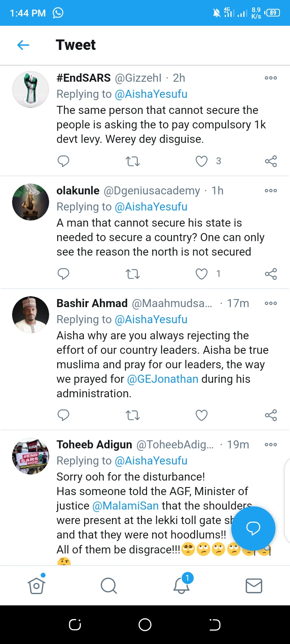Open more options on olakunle's tweet
This screenshot has width=290, height=644.
[271, 191]
